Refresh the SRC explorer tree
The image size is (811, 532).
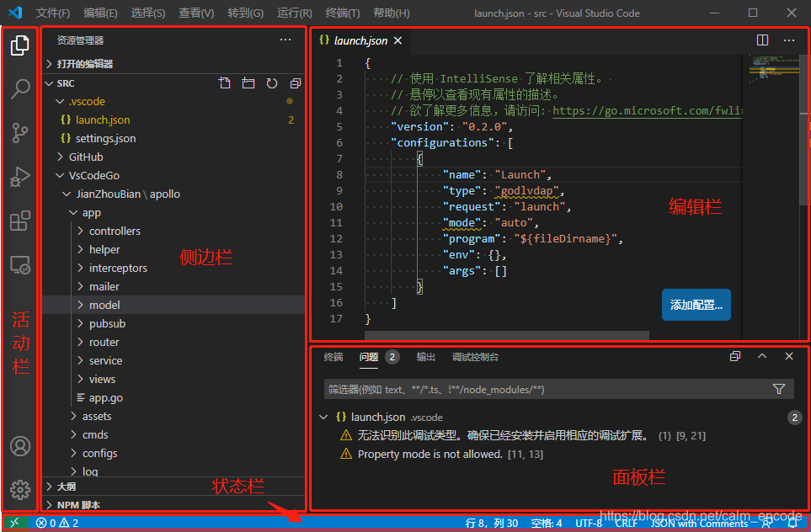[272, 83]
